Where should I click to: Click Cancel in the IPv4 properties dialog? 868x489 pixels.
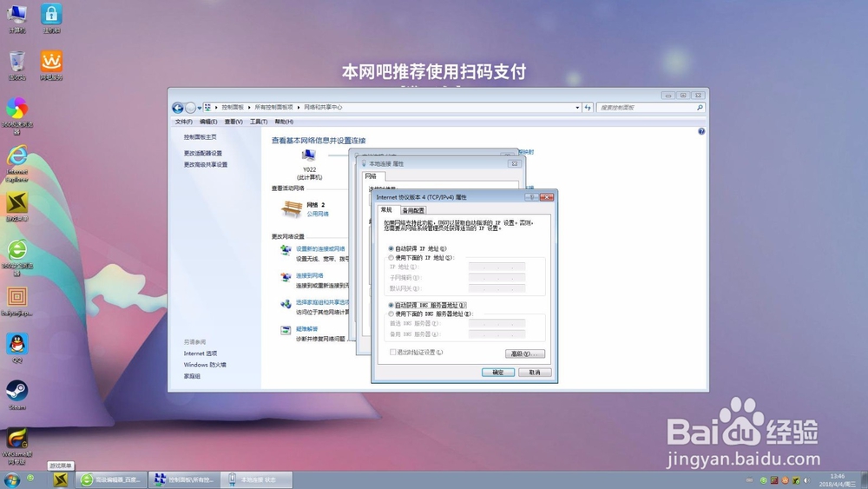tap(535, 372)
